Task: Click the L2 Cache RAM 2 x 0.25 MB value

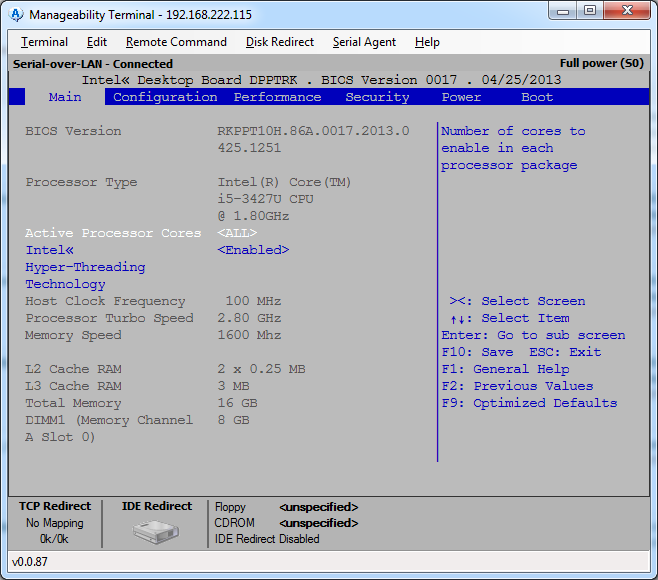Action: tap(261, 369)
